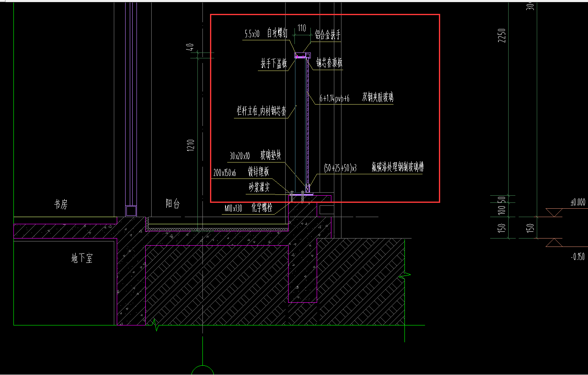Screen dimensions: 588x375
Task: Select the "200x150x6" plate size text
Action: (225, 173)
